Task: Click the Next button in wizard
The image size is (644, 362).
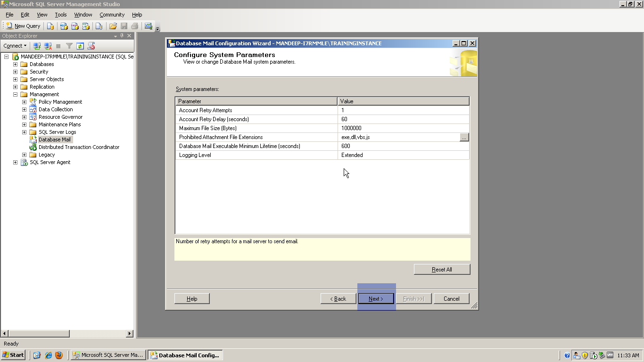Action: coord(376,299)
